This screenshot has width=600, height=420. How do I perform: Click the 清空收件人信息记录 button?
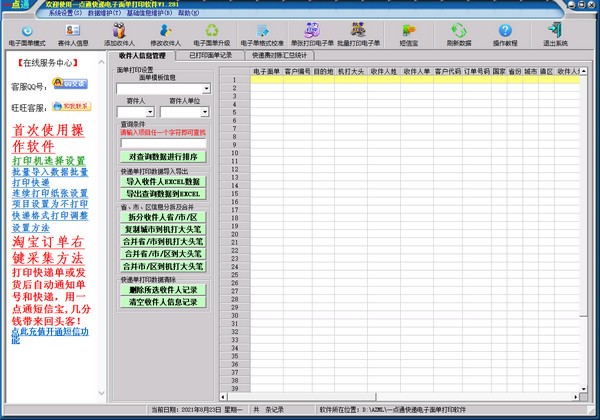click(163, 301)
